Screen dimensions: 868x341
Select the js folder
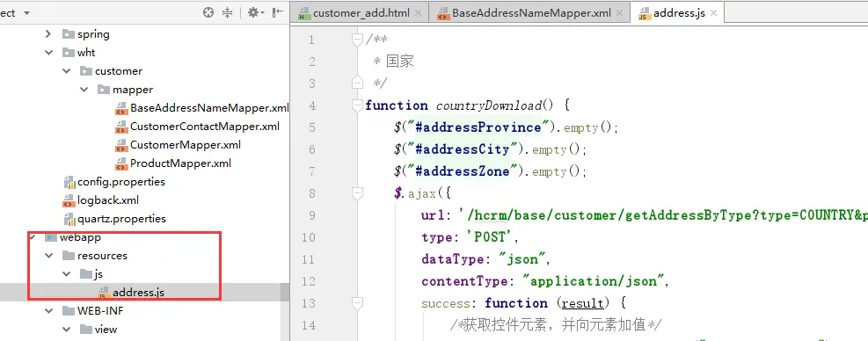click(x=98, y=274)
